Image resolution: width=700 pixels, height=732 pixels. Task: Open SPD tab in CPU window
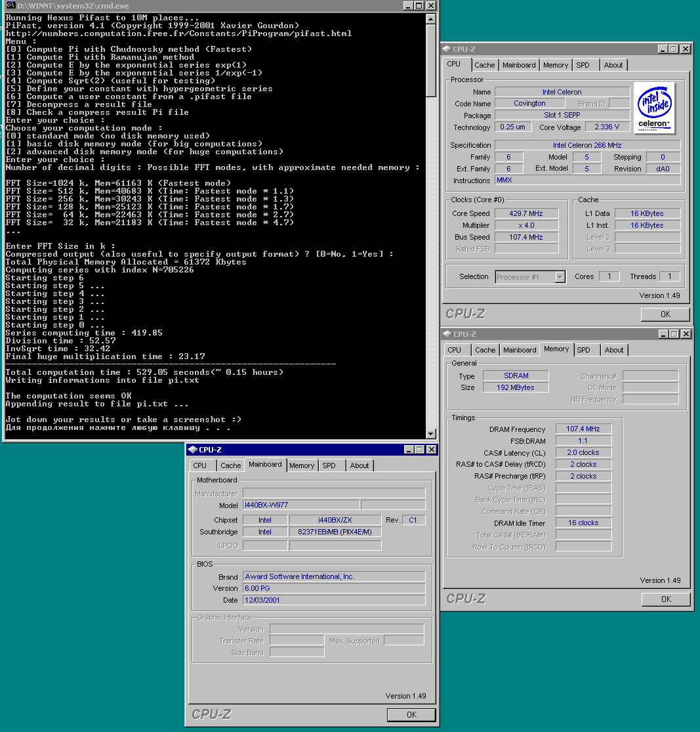[x=583, y=66]
